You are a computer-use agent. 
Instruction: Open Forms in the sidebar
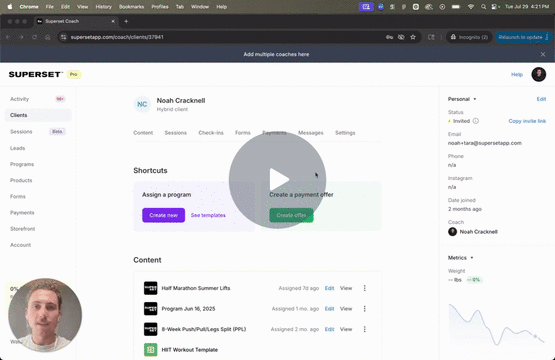[x=38, y=196]
